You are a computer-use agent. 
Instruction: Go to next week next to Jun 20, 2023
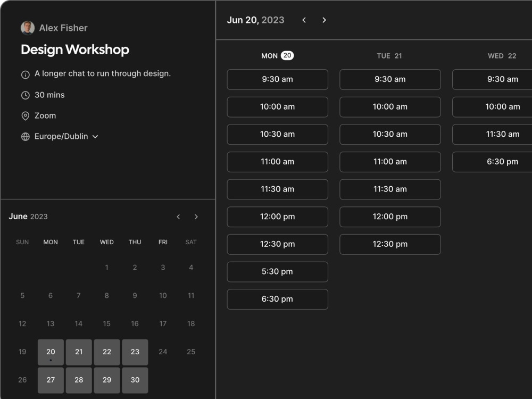[324, 20]
